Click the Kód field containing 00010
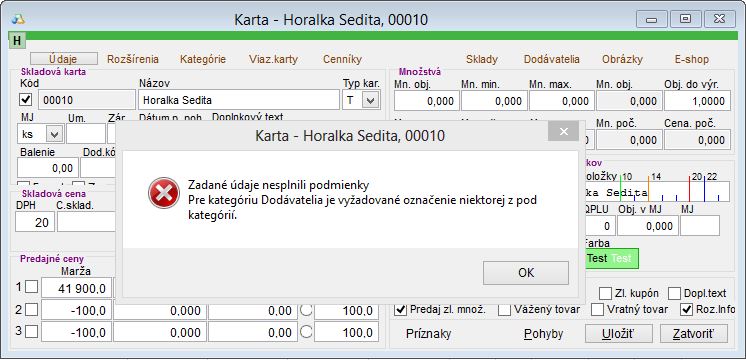Screen dimensions: 746x360 (87, 100)
